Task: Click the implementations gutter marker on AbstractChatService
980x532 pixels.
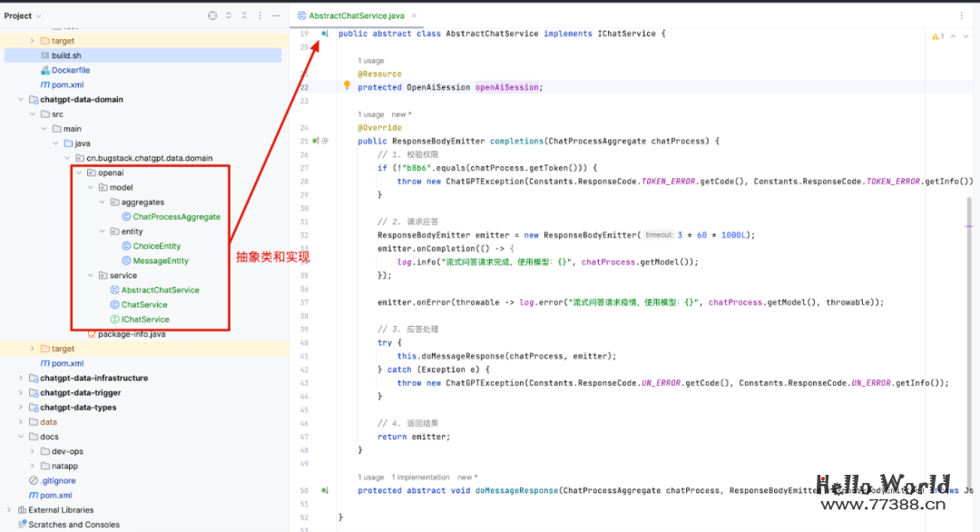Action: [324, 34]
